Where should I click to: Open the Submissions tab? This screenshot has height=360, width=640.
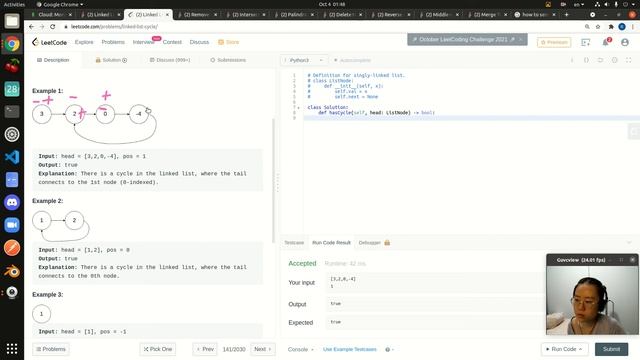228,60
